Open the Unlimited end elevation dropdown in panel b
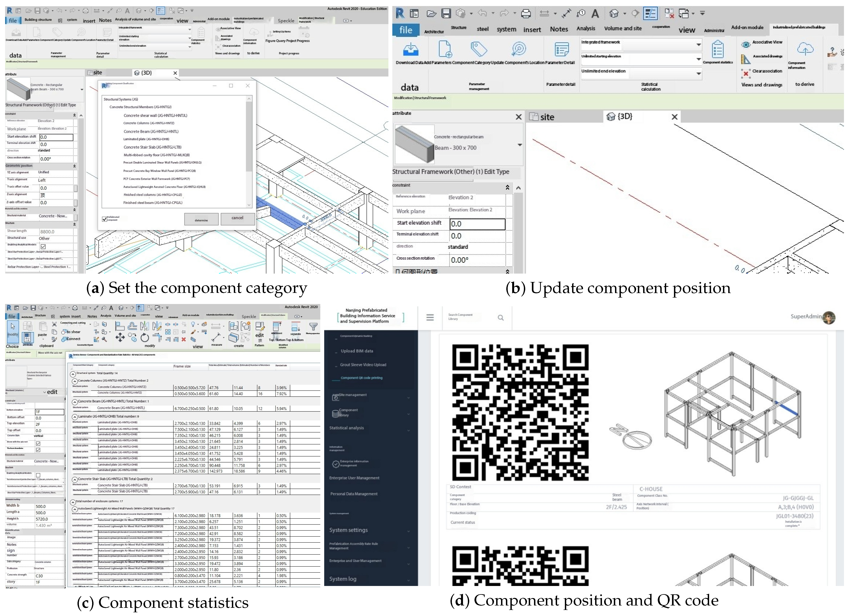 click(698, 74)
